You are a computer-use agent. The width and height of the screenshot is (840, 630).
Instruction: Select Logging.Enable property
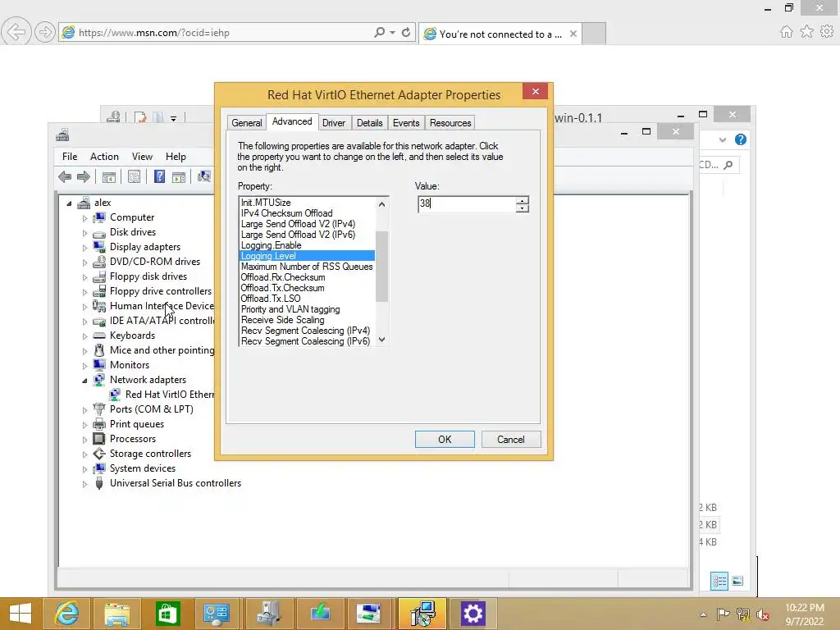307,245
